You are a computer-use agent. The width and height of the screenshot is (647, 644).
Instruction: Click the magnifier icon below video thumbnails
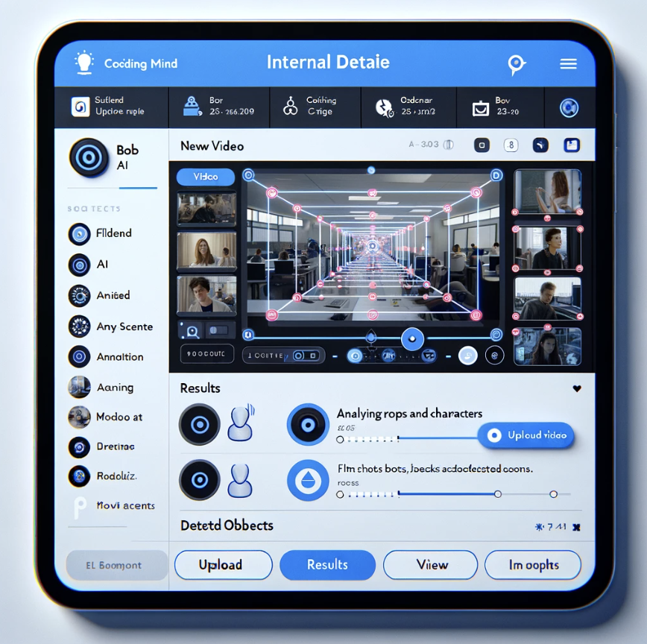tap(192, 332)
